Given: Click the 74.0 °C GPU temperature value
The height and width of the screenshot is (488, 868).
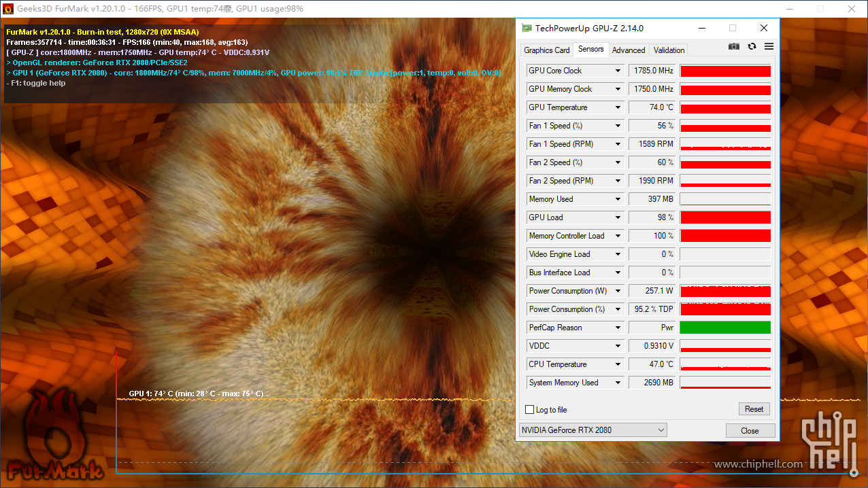Looking at the screenshot, I should 652,107.
